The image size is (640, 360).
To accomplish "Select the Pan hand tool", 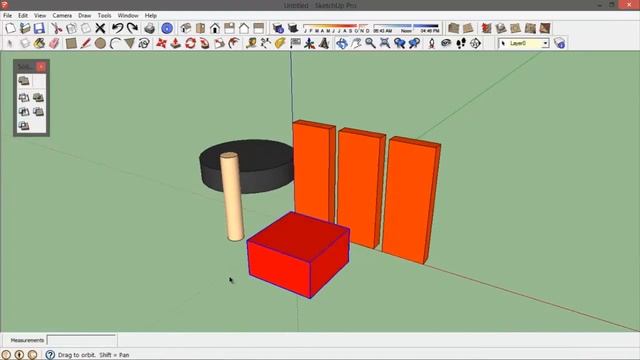I will [356, 43].
